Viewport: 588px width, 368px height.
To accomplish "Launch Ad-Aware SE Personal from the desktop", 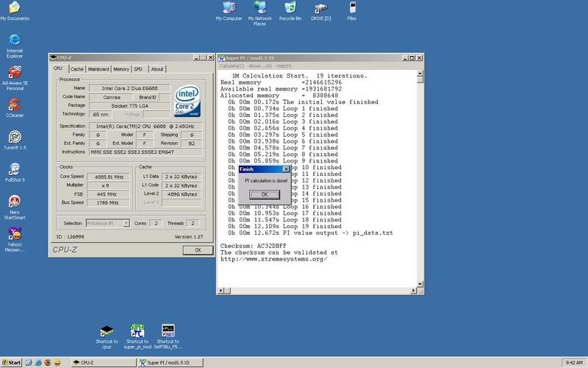I will point(15,72).
